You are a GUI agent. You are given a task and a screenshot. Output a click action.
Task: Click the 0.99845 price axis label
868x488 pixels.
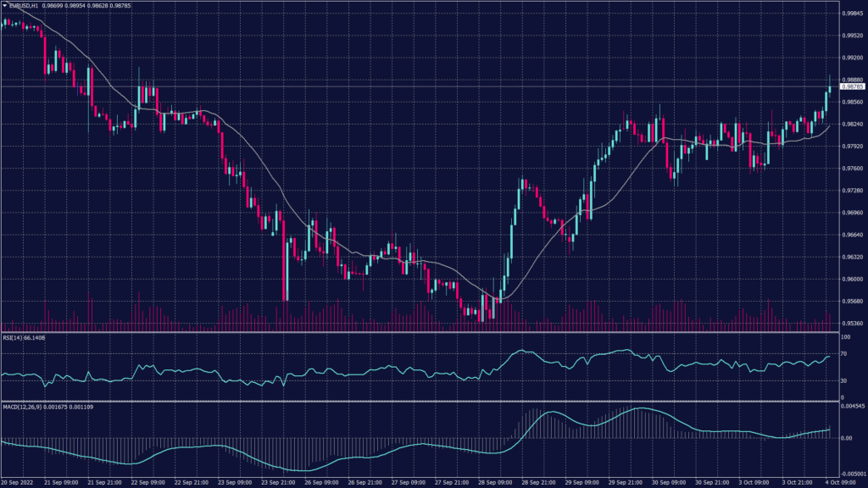pyautogui.click(x=852, y=14)
